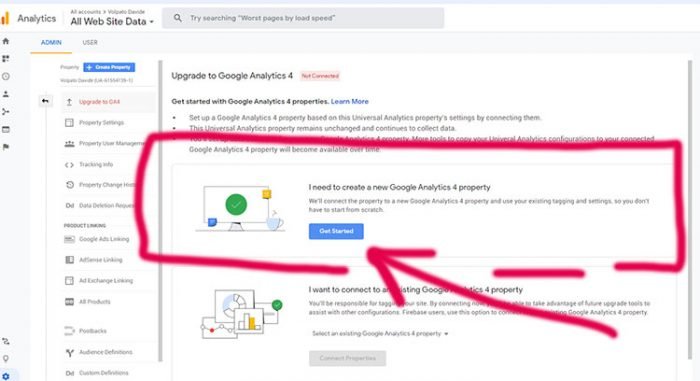Click the Create Property button
The image size is (700, 381).
pyautogui.click(x=109, y=67)
